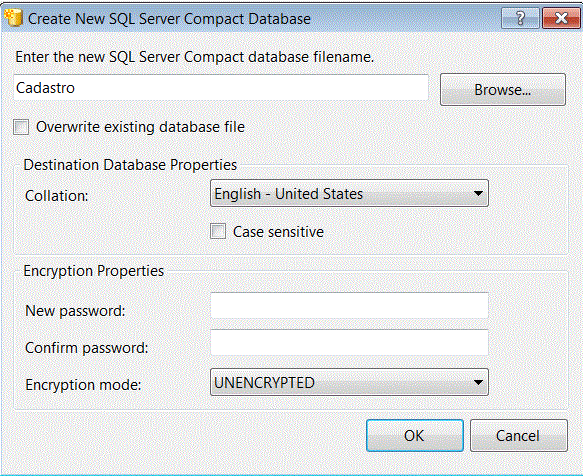Viewport: 583px width, 476px height.
Task: Click the Case sensitive label text
Action: (x=278, y=232)
